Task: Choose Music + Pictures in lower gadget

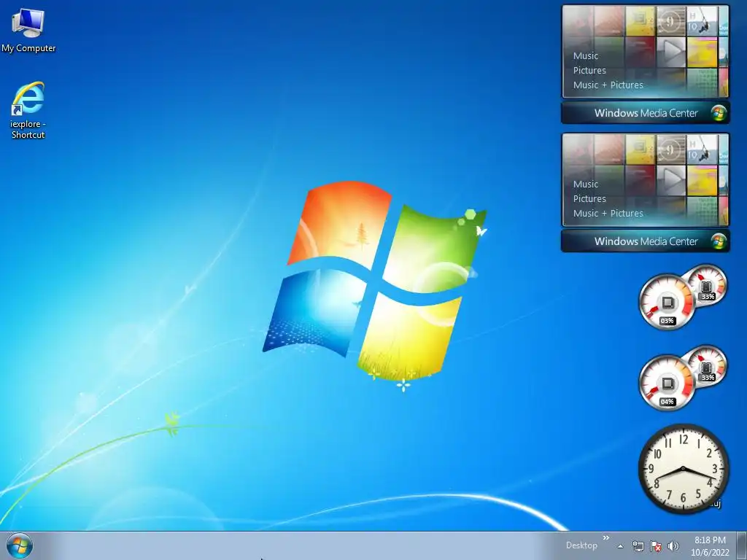Action: 608,214
